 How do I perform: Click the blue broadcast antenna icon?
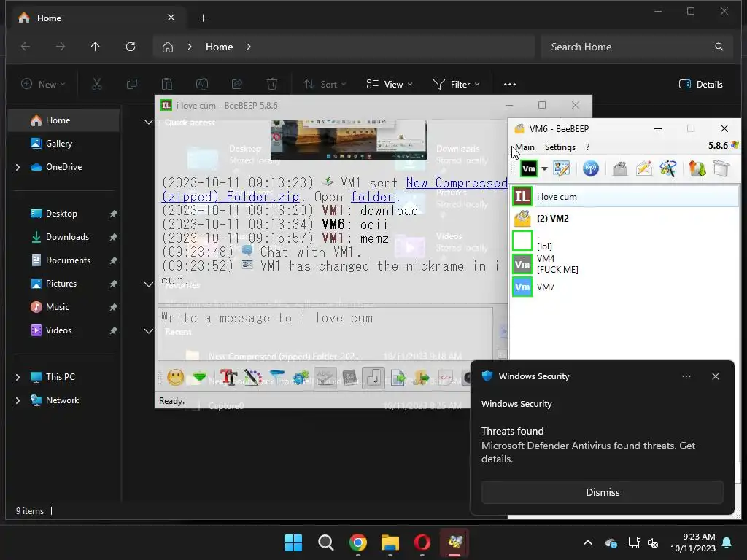pos(591,168)
